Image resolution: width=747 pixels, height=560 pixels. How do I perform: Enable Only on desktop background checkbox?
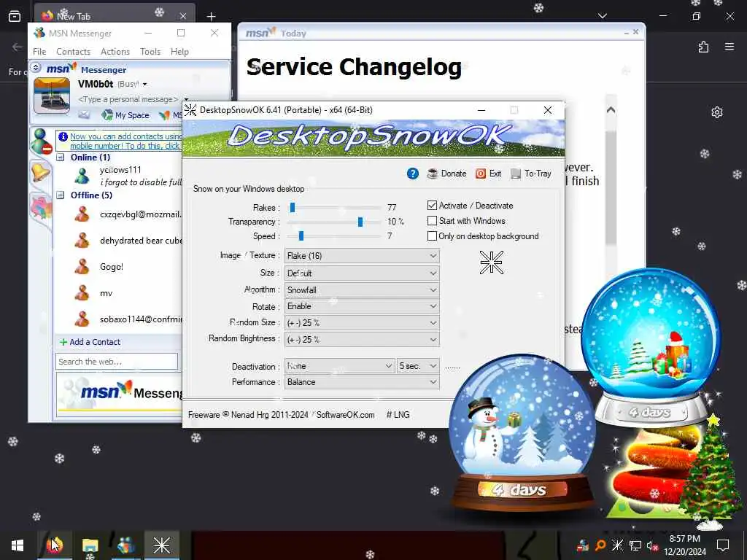coord(432,236)
